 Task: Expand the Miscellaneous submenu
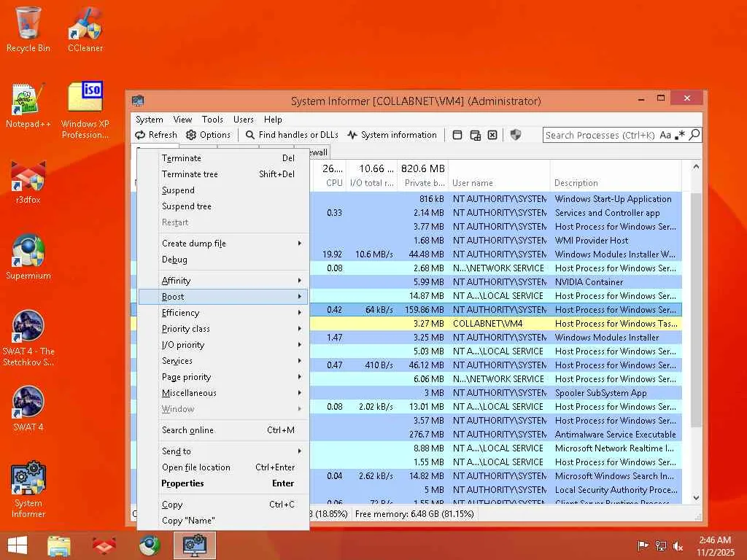(223, 393)
